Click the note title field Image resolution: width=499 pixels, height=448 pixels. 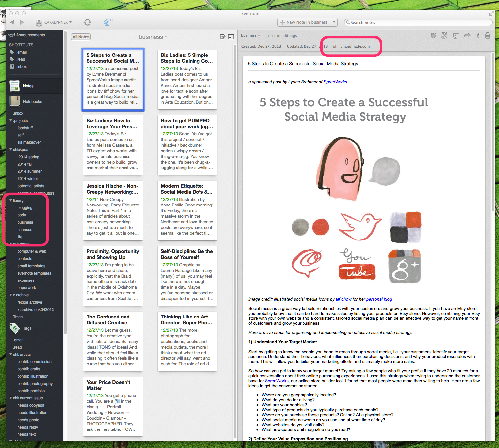(364, 64)
